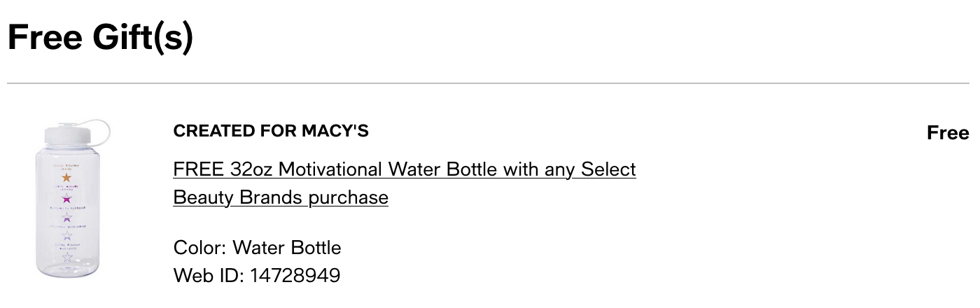Image resolution: width=980 pixels, height=308 pixels.
Task: Click the CREATED FOR MACY'S brand label
Action: click(x=271, y=131)
